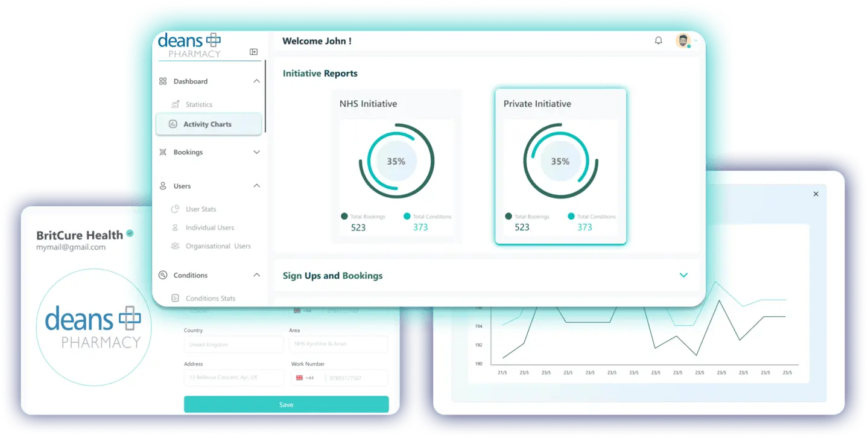
Task: Collapse the Conditions menu section
Action: [x=256, y=275]
